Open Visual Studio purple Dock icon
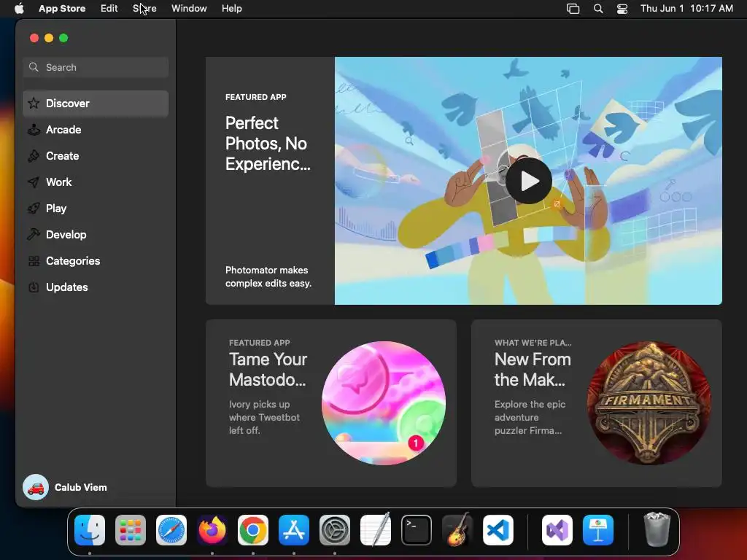 557,530
